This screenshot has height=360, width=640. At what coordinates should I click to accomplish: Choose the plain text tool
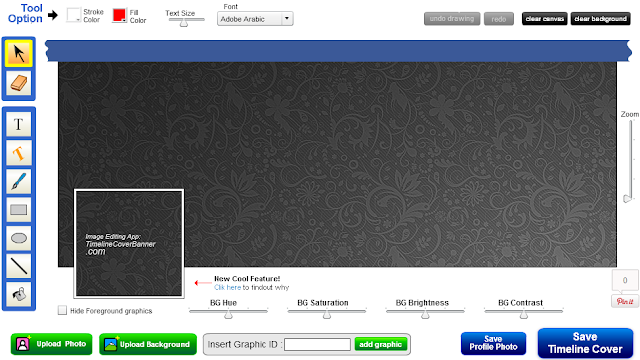18,124
